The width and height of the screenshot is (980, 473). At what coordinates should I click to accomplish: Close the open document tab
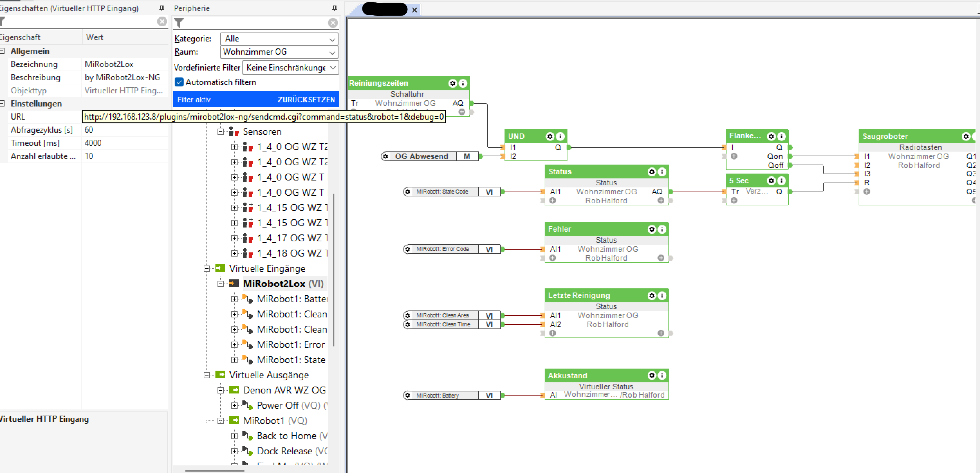pos(414,10)
